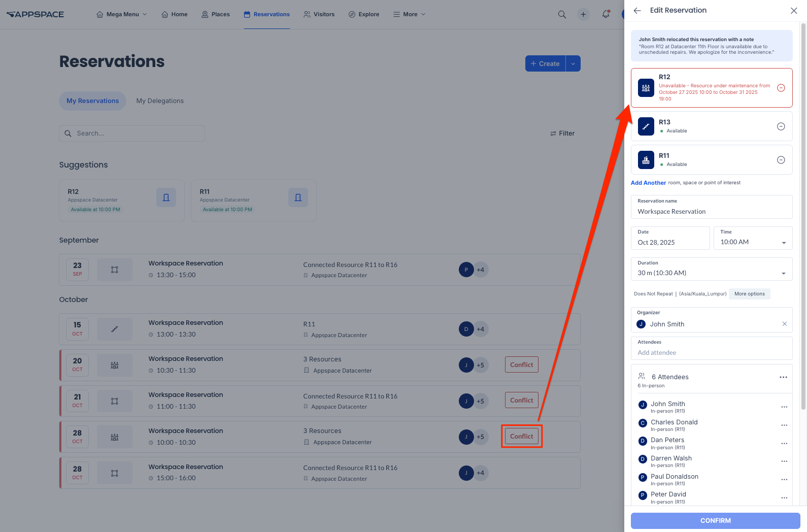Click the reservations Search field
Image resolution: width=807 pixels, height=532 pixels.
[132, 134]
